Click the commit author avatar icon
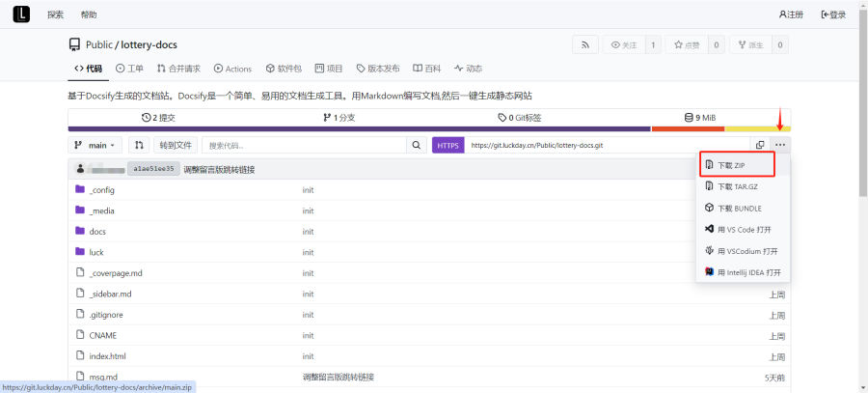This screenshot has height=393, width=868. [81, 169]
